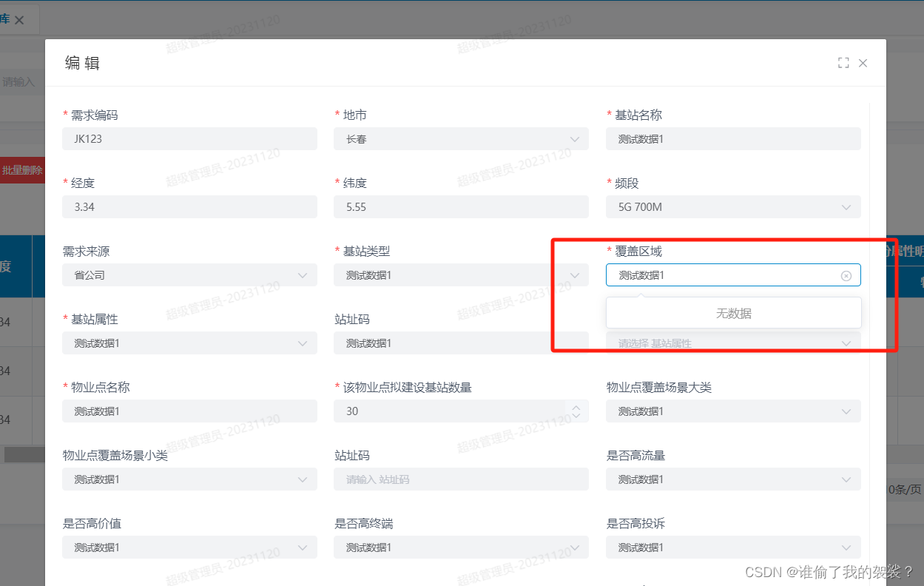Screen dimensions: 924x586
Task: Clear the 覆盖区域 field with the circle-x icon
Action: click(x=846, y=275)
